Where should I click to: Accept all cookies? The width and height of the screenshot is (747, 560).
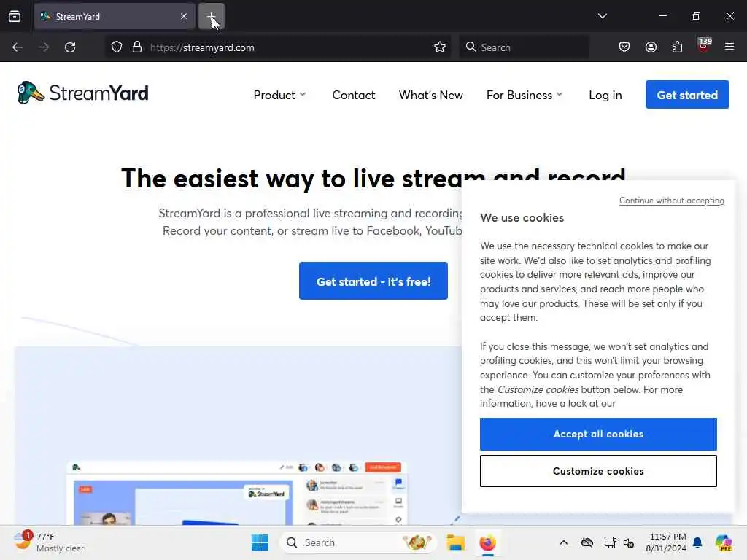[x=598, y=434]
